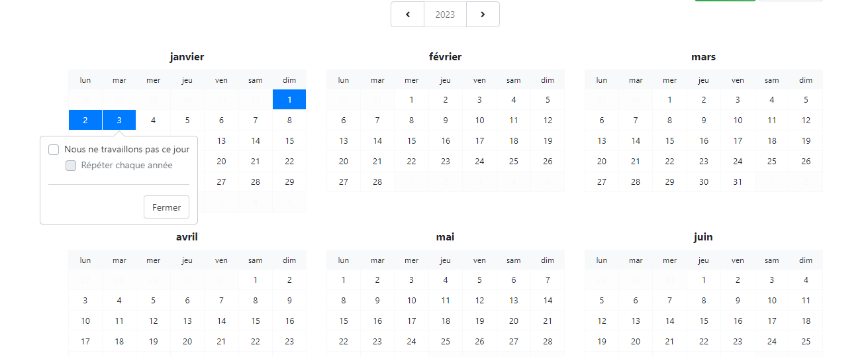Select January 21 in the calendar
This screenshot has height=357, width=868.
[256, 162]
